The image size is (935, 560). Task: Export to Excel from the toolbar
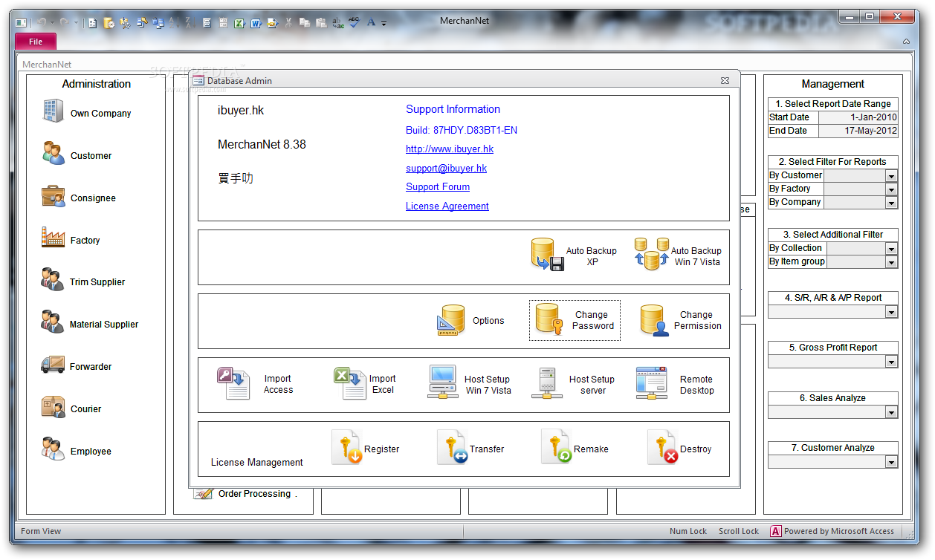click(x=239, y=23)
